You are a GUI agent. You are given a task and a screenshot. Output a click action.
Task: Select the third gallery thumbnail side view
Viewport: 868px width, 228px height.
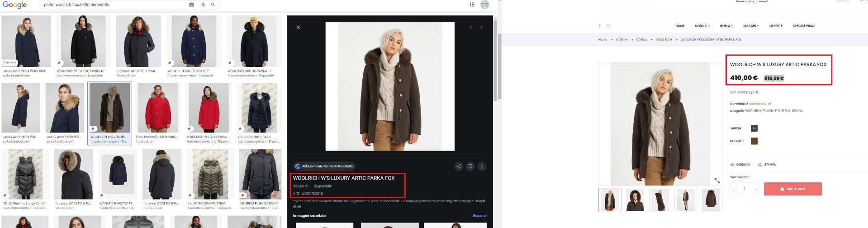660,200
